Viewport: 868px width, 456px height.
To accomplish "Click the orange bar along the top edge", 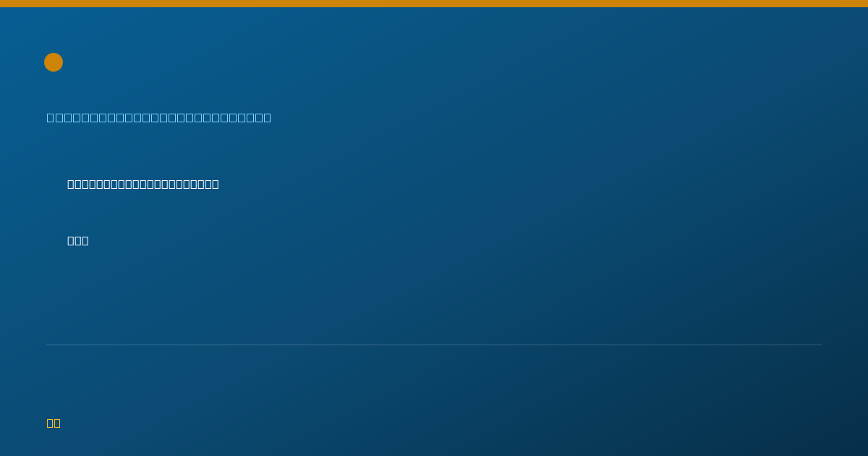I will (x=434, y=4).
